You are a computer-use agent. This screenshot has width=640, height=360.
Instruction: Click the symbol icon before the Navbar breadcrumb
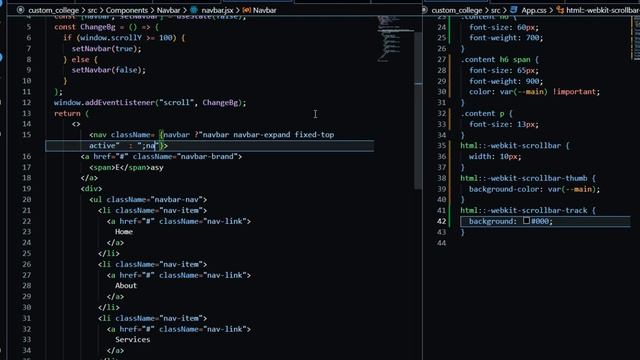click(x=247, y=10)
